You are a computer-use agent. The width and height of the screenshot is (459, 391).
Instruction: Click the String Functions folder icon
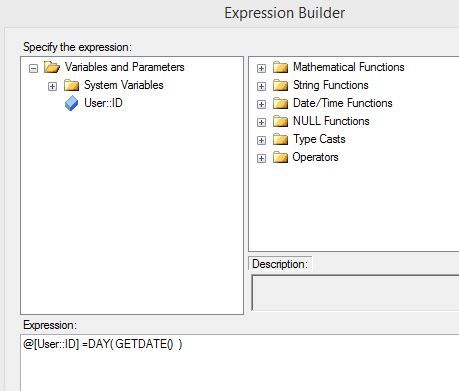click(x=280, y=85)
